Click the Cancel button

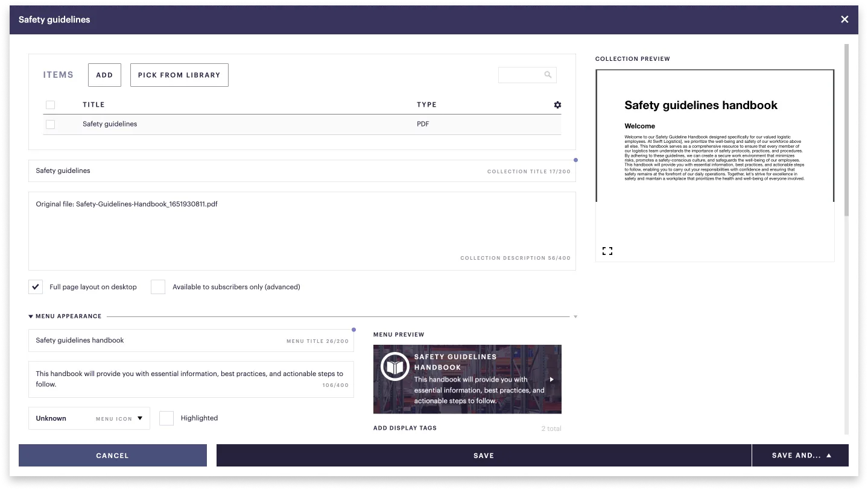(x=113, y=456)
